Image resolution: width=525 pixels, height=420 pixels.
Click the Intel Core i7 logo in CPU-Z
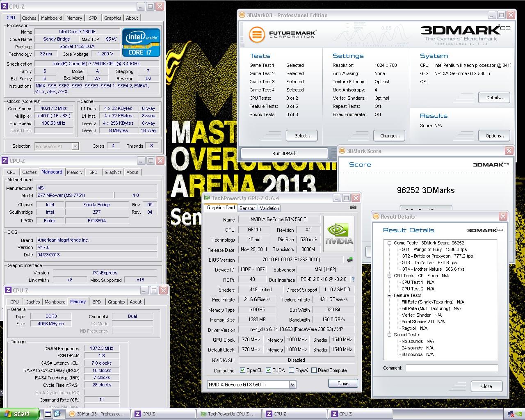tap(141, 43)
